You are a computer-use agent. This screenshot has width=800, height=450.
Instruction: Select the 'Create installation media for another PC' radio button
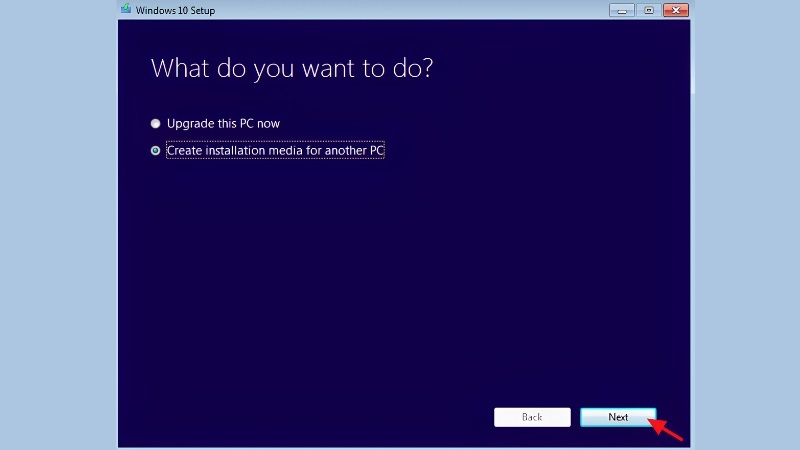(156, 151)
